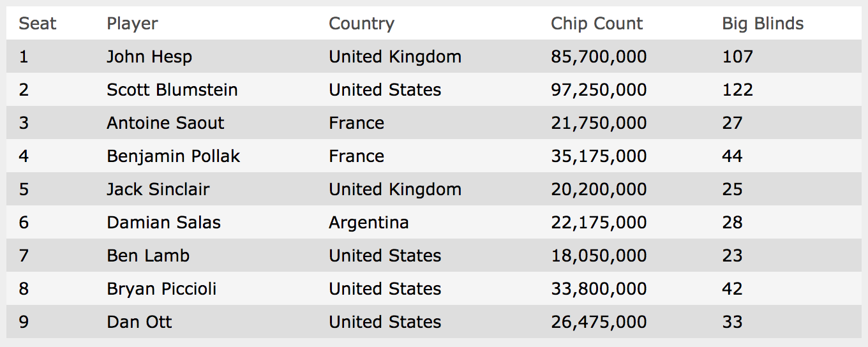Click Benjamin Pollak's name cell

pos(174,156)
